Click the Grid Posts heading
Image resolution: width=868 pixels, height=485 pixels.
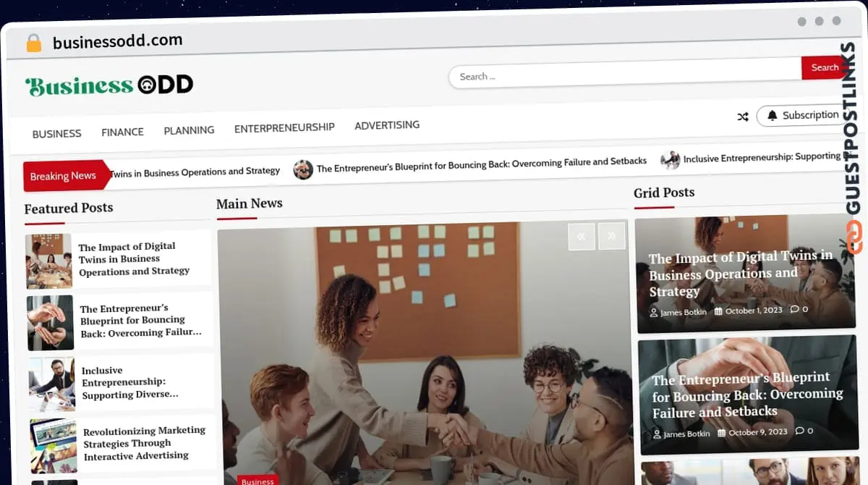(x=664, y=193)
